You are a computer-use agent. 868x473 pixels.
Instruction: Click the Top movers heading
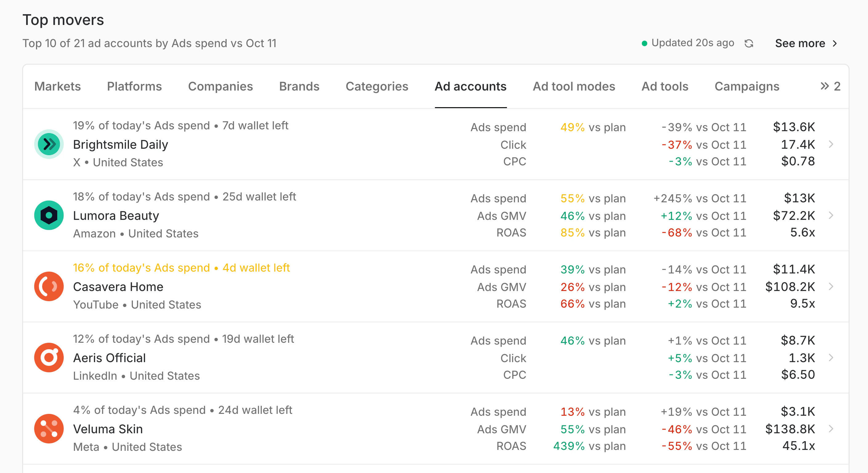coord(63,20)
